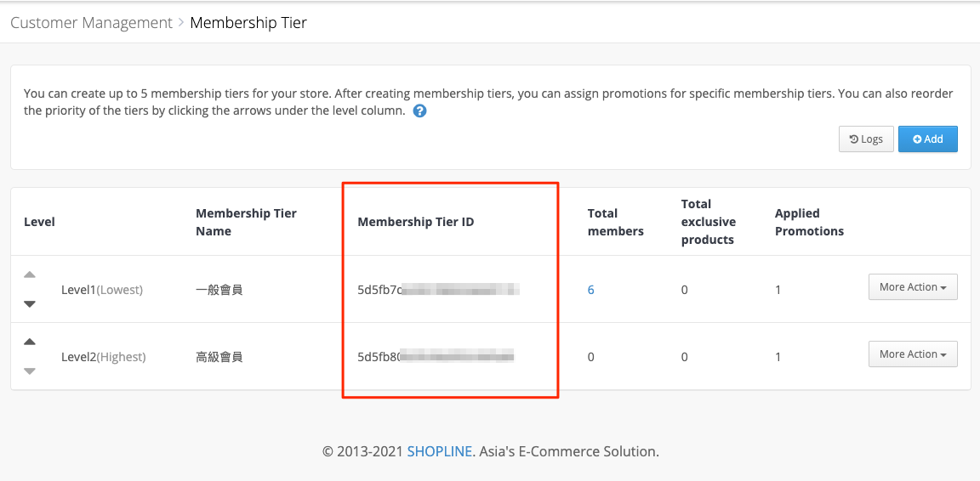Click Level1 tier ID starting 5d5fb7
This screenshot has width=980, height=481.
(x=439, y=290)
